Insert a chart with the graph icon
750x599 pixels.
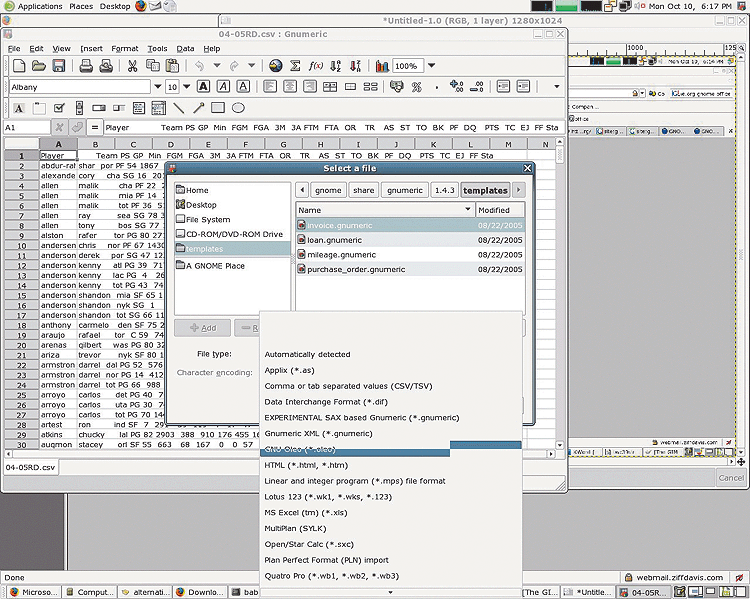point(382,66)
